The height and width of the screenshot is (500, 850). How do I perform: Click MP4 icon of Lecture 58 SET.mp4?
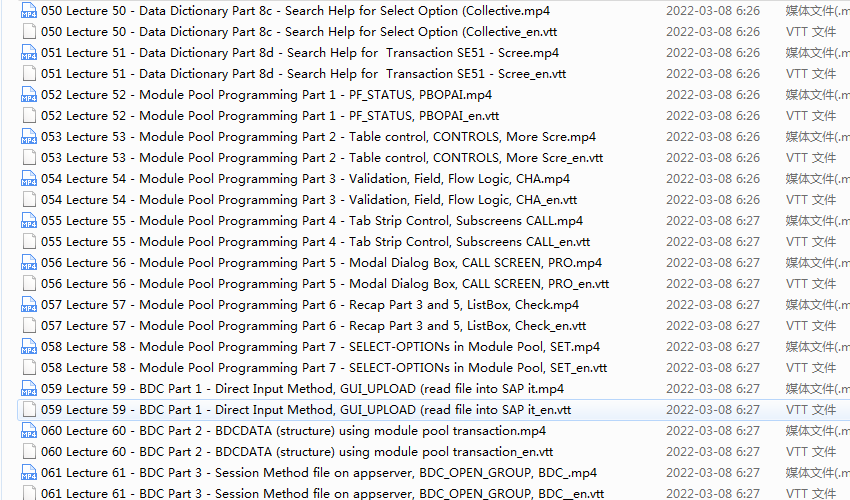tap(29, 347)
